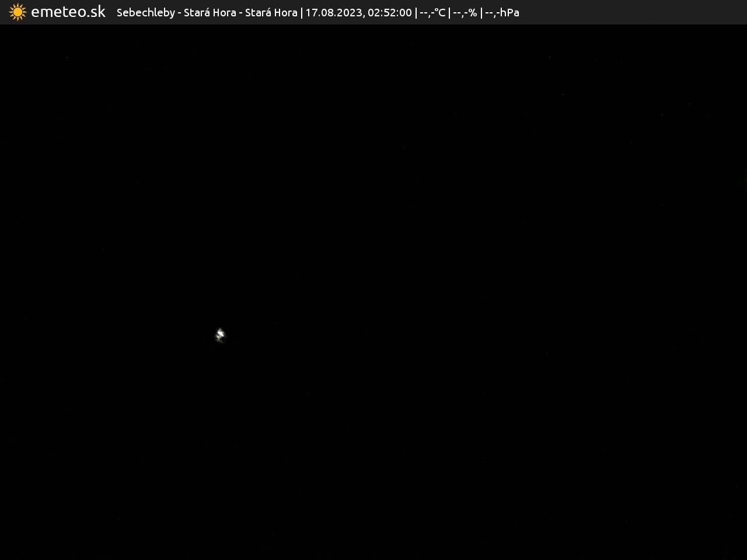
Task: Click the date 17.08.2023
Action: click(x=333, y=13)
